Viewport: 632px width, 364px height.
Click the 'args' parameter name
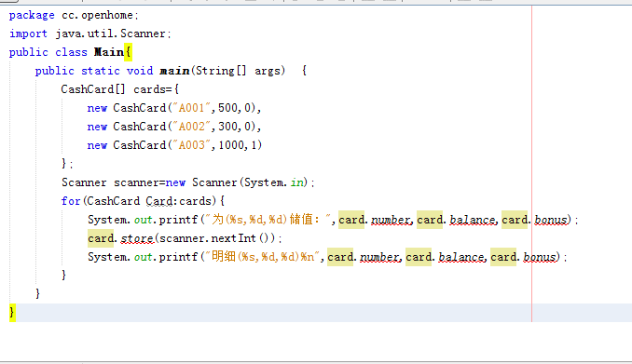[x=268, y=71]
